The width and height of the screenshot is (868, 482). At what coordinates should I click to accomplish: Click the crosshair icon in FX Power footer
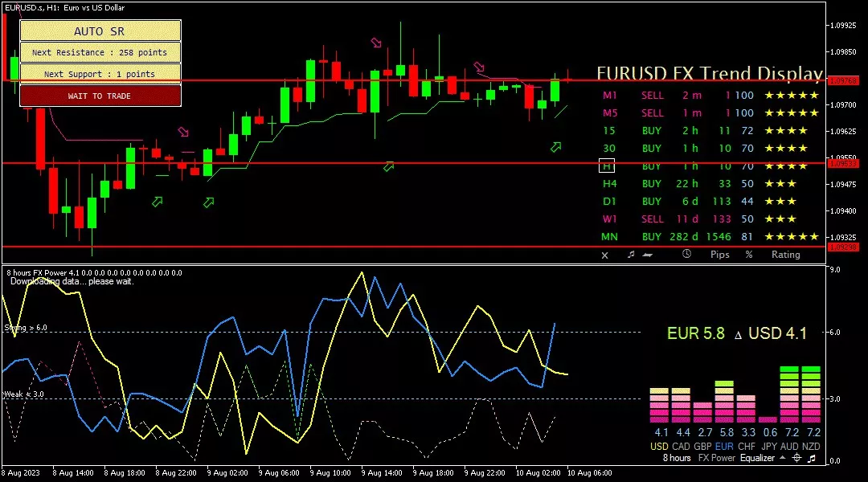[x=796, y=458]
